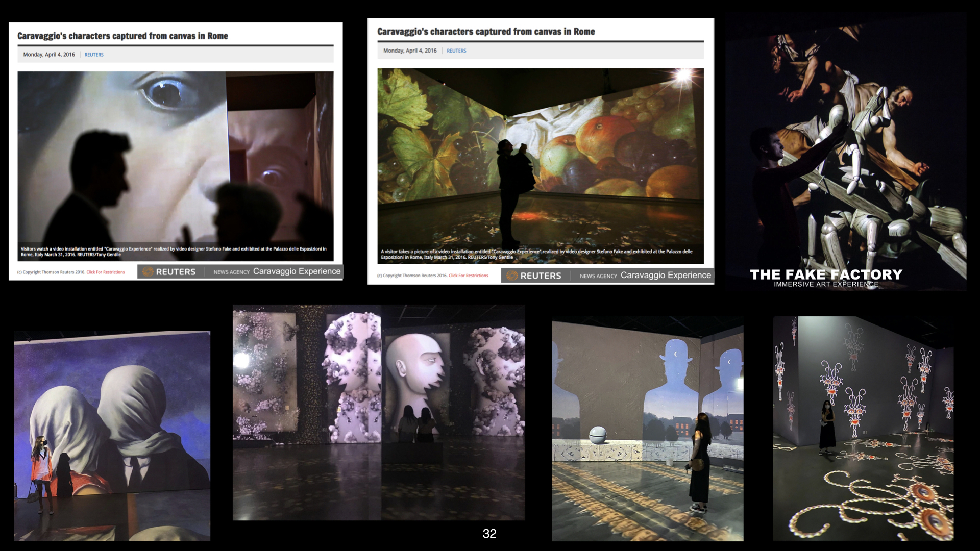Click the Monday, April 4, 2016 date in left article
The image size is (980, 551).
(x=49, y=55)
